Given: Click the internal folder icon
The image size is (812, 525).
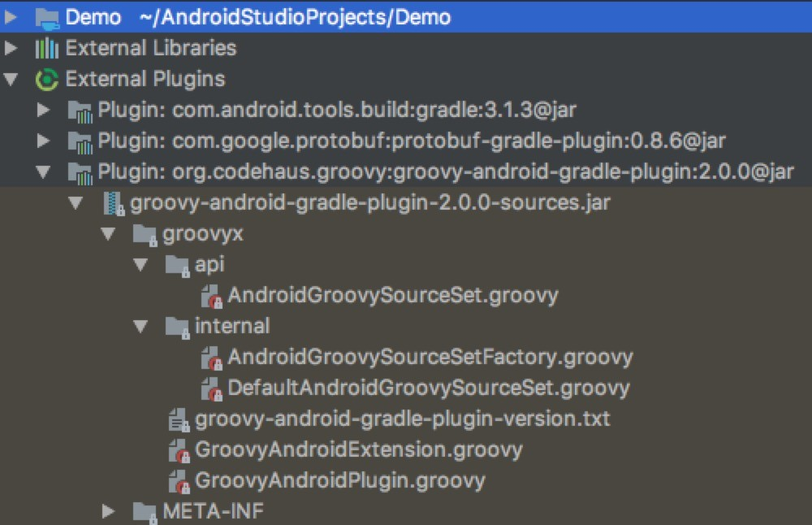Looking at the screenshot, I should click(178, 328).
